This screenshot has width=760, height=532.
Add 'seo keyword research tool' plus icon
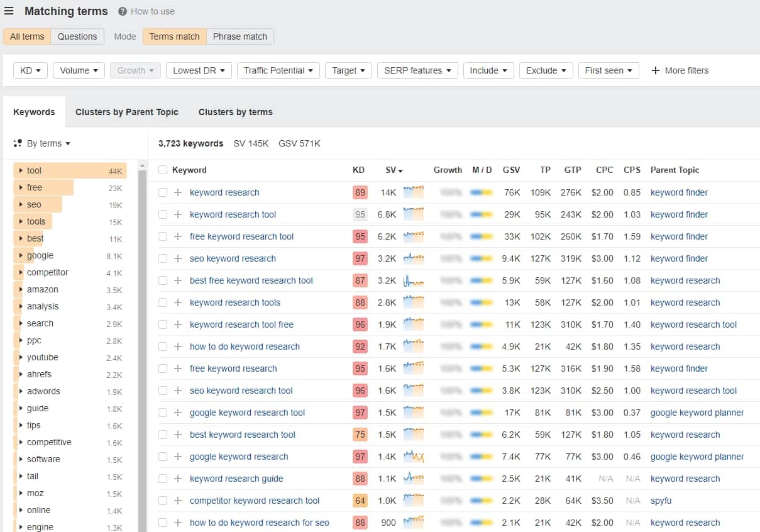[x=178, y=391]
